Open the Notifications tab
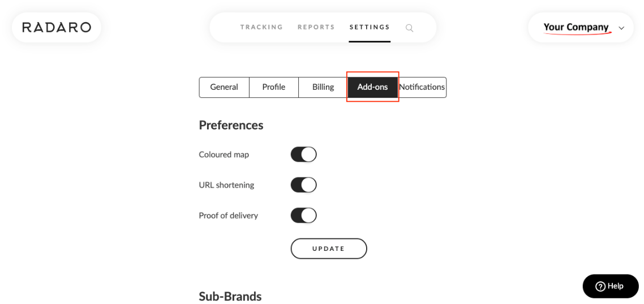644x304 pixels. pos(422,87)
